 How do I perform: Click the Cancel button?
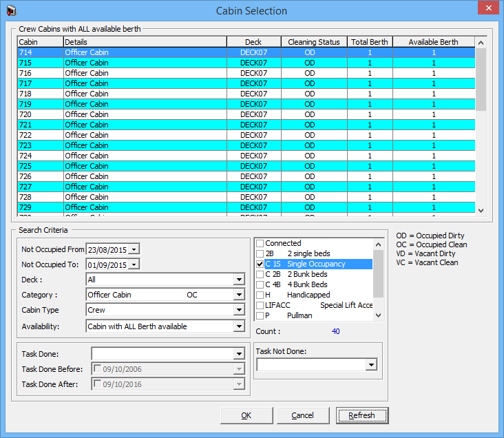[303, 415]
